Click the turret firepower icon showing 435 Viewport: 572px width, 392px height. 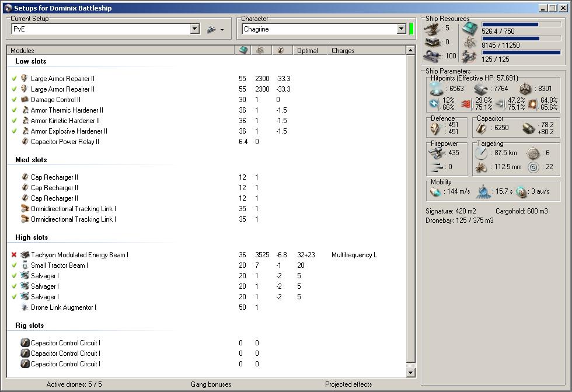[x=436, y=153]
